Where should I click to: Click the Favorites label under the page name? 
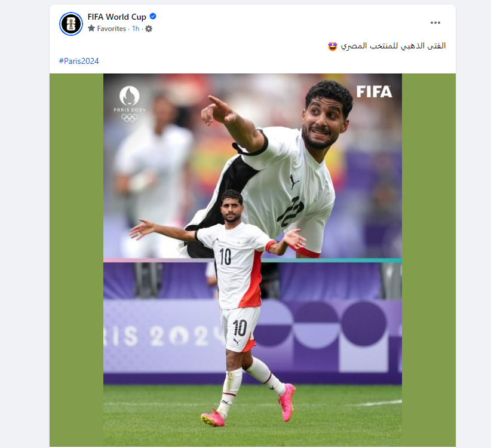click(112, 29)
